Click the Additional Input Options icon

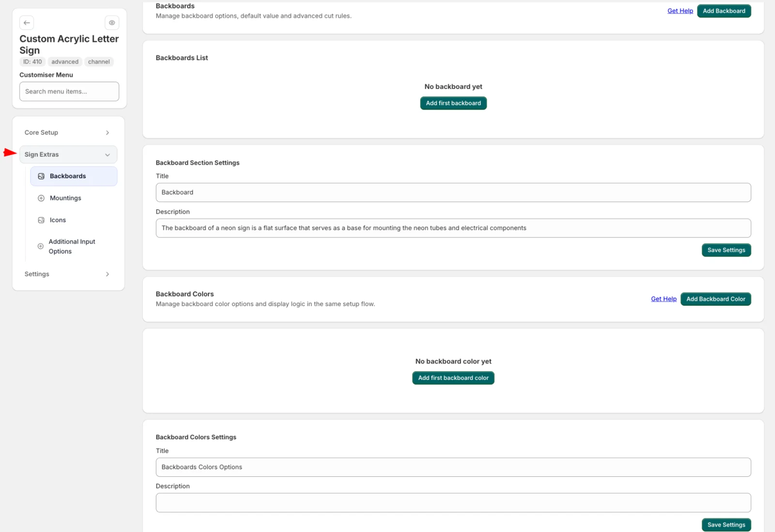tap(41, 246)
